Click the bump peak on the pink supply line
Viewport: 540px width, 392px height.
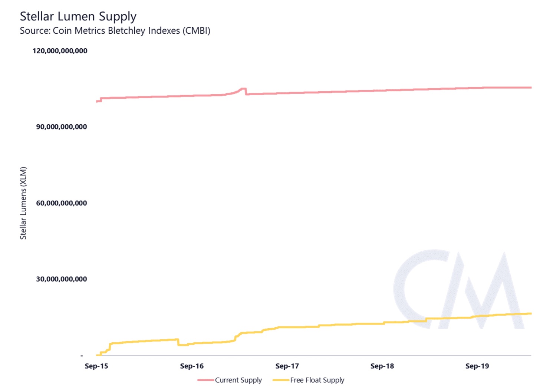pos(243,89)
